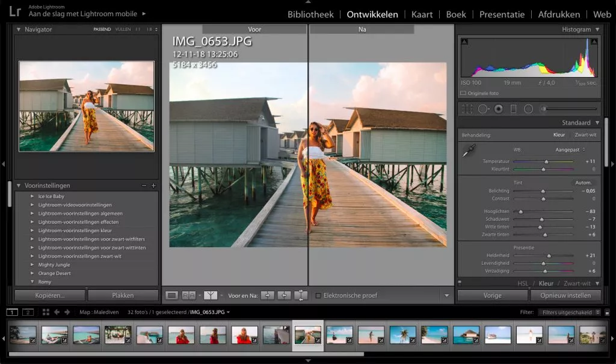Image resolution: width=616 pixels, height=364 pixels.
Task: Collapse the Navigator panel
Action: [x=19, y=29]
